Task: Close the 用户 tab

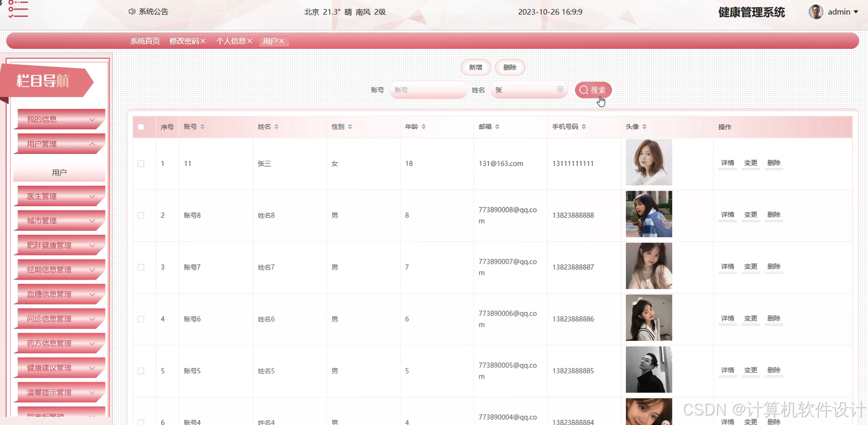Action: pyautogui.click(x=281, y=41)
